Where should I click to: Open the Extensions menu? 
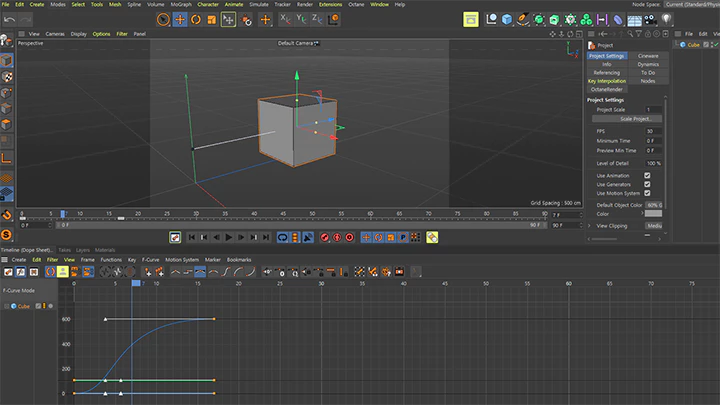point(330,4)
